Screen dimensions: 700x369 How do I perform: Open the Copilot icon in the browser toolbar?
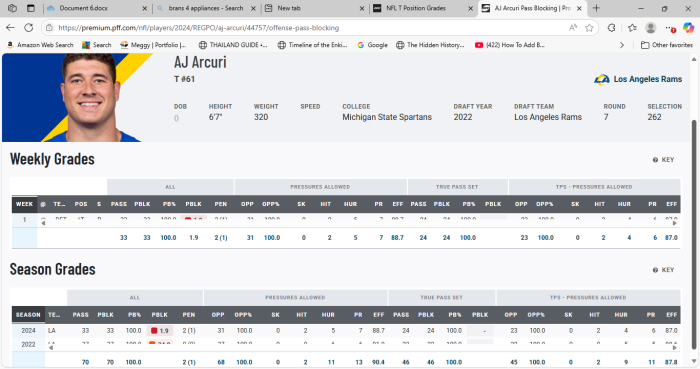point(688,28)
